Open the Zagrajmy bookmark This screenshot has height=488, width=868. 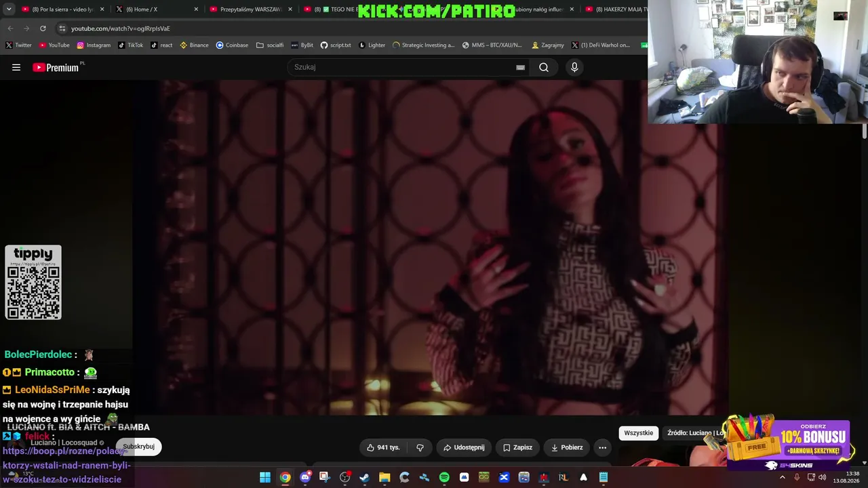(548, 45)
